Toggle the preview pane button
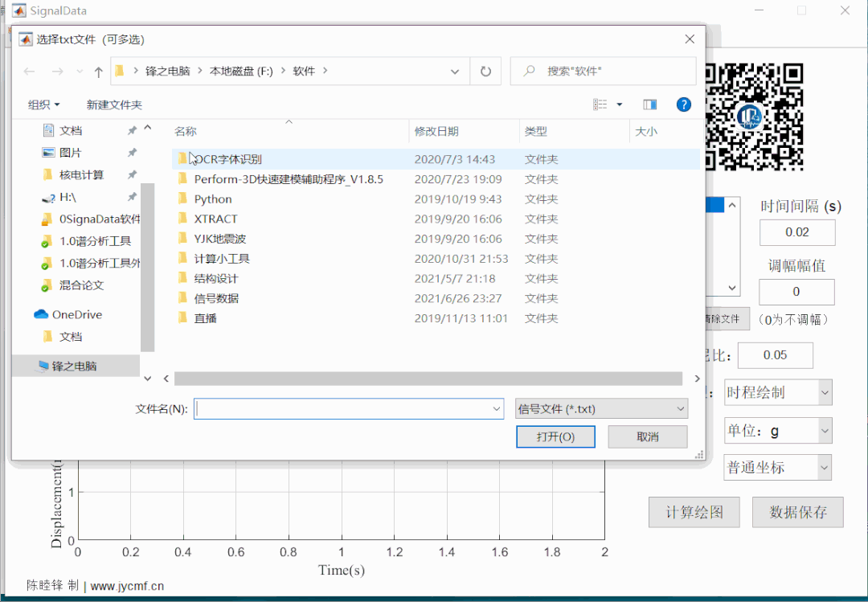 [x=651, y=104]
